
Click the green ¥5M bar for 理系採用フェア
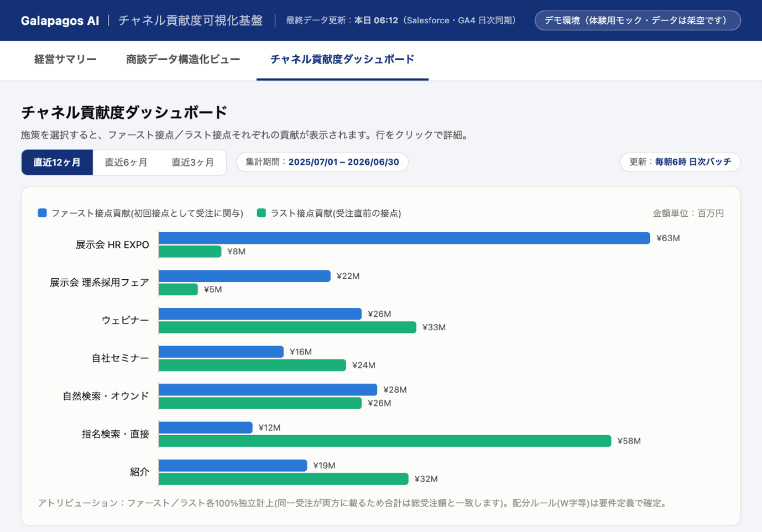tap(178, 289)
